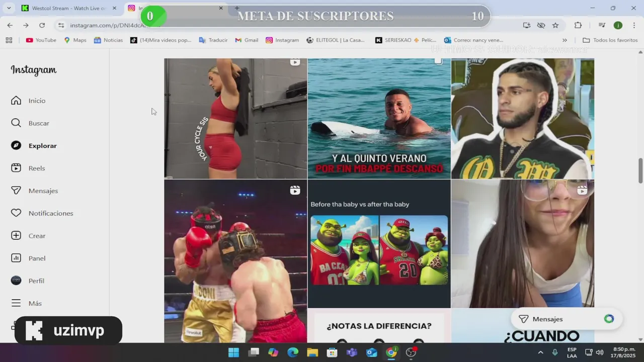The height and width of the screenshot is (362, 644).
Task: Open Panel dashboard item
Action: pyautogui.click(x=28, y=258)
